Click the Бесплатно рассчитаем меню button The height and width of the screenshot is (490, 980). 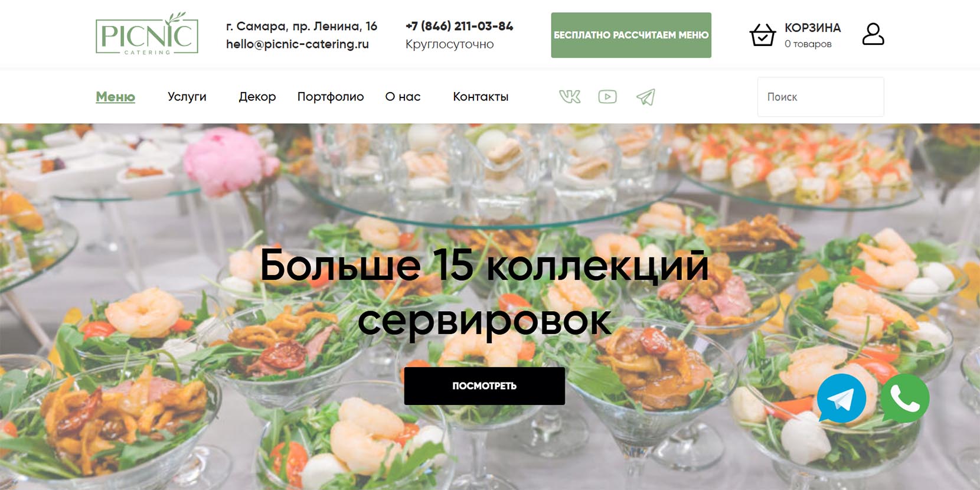click(x=631, y=35)
